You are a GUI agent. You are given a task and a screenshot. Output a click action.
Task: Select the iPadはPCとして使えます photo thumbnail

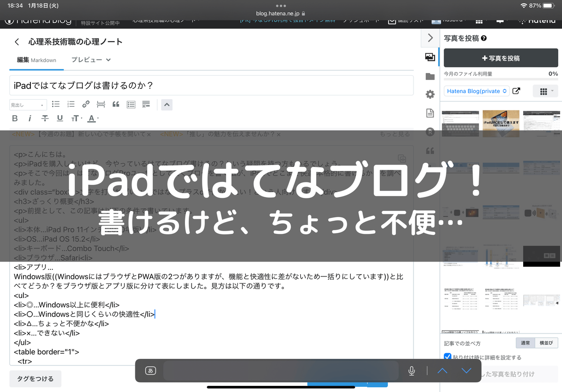(x=501, y=123)
